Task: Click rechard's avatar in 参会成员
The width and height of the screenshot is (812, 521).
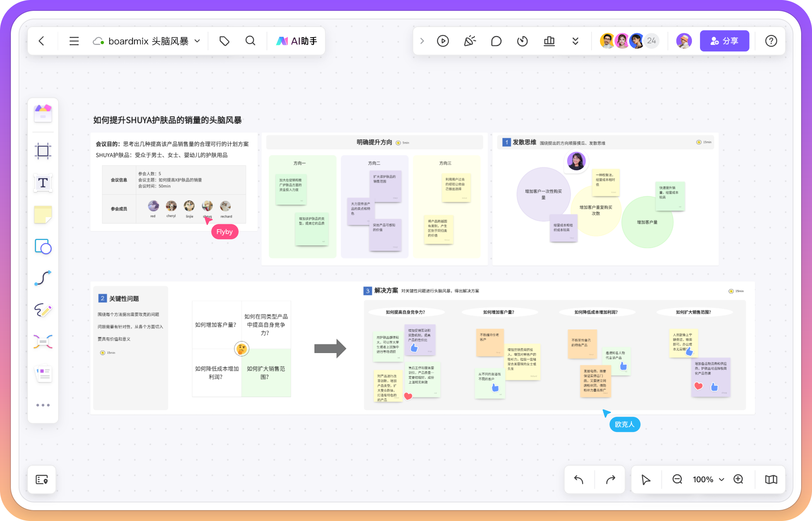Action: (225, 206)
